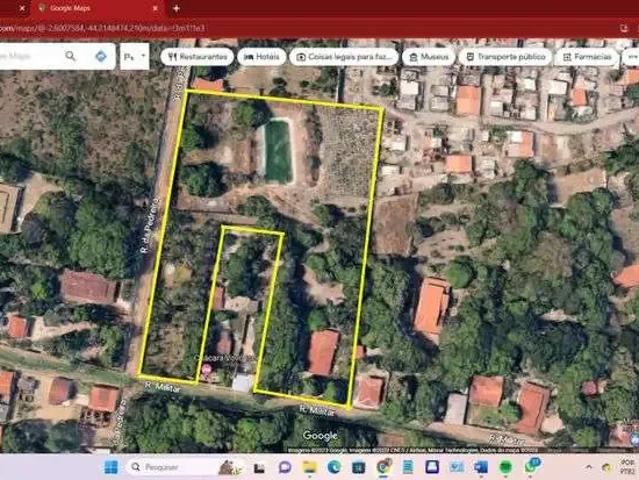Select the Hotéis category chip
Screen dimensions: 639x480
261,57
